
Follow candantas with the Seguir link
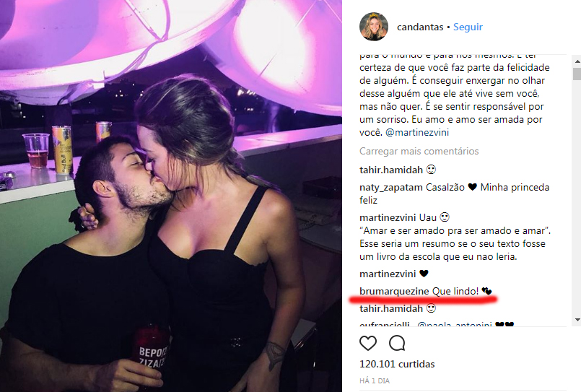468,27
